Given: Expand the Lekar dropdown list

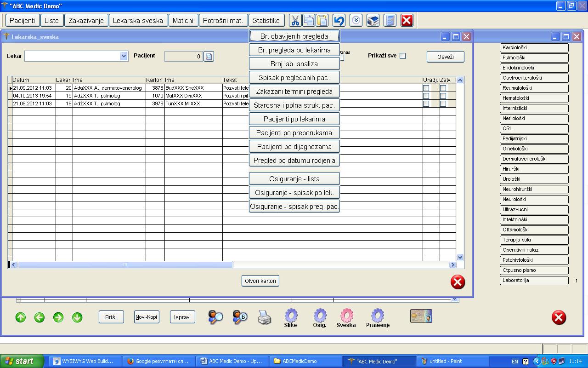Looking at the screenshot, I should click(x=124, y=56).
